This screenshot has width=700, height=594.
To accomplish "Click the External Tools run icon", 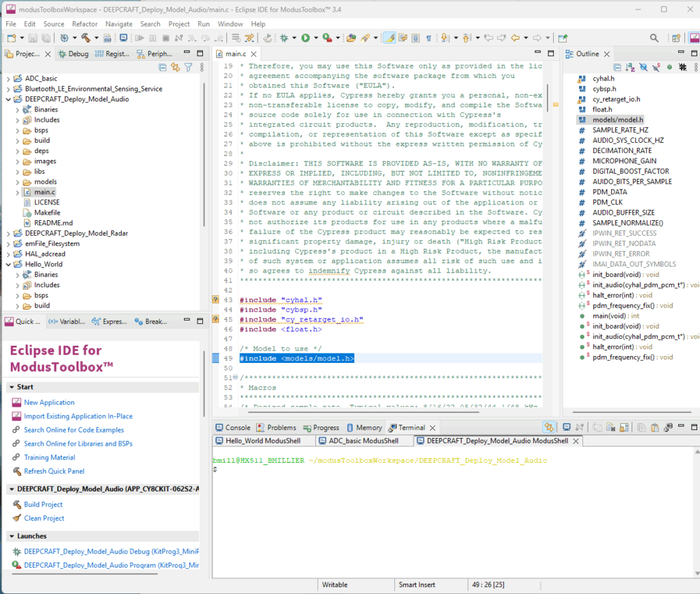I will (x=327, y=38).
